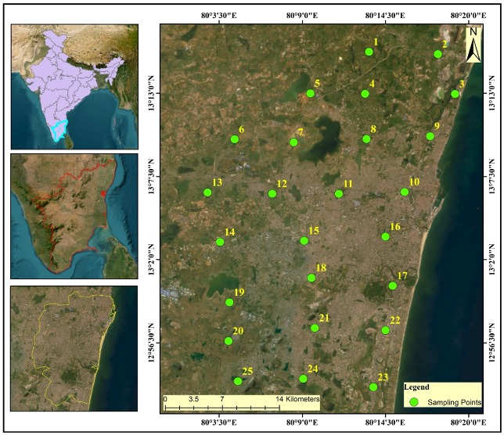
Task: Click sampling point marker 5
Action: pos(311,93)
